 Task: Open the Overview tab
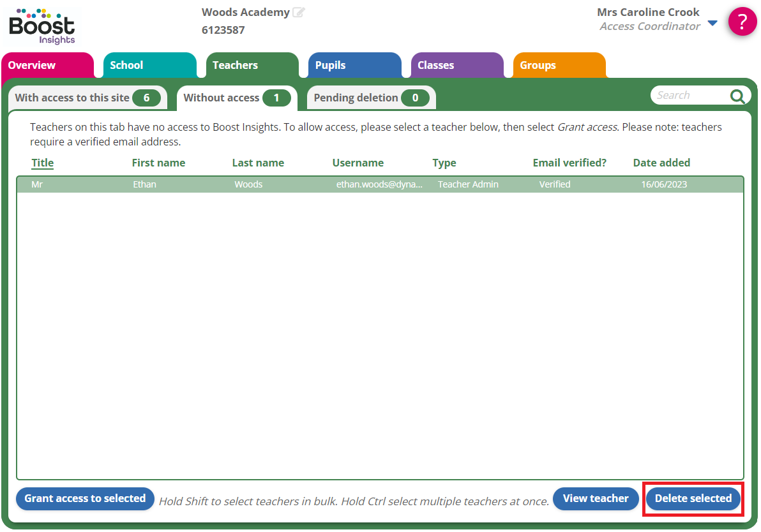click(x=32, y=65)
